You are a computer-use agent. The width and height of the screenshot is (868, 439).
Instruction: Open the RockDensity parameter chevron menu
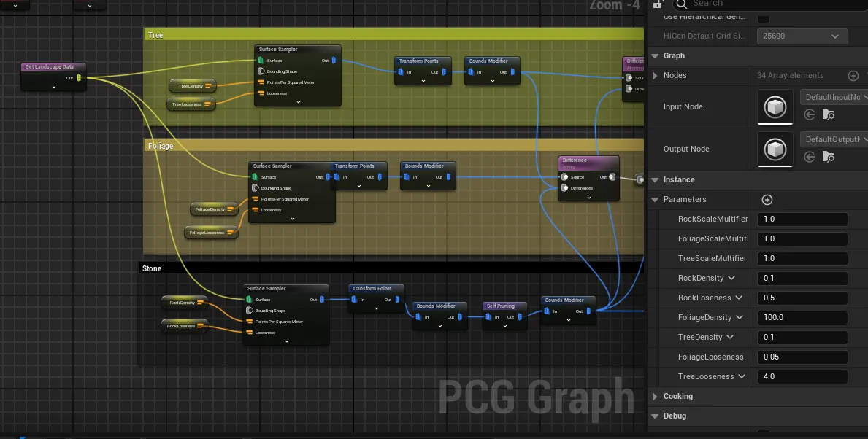point(731,278)
